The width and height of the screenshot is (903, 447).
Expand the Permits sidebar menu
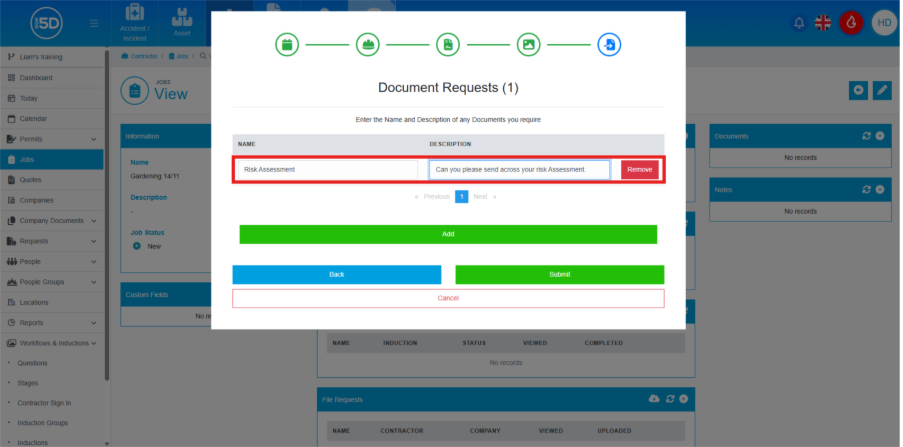(93, 139)
